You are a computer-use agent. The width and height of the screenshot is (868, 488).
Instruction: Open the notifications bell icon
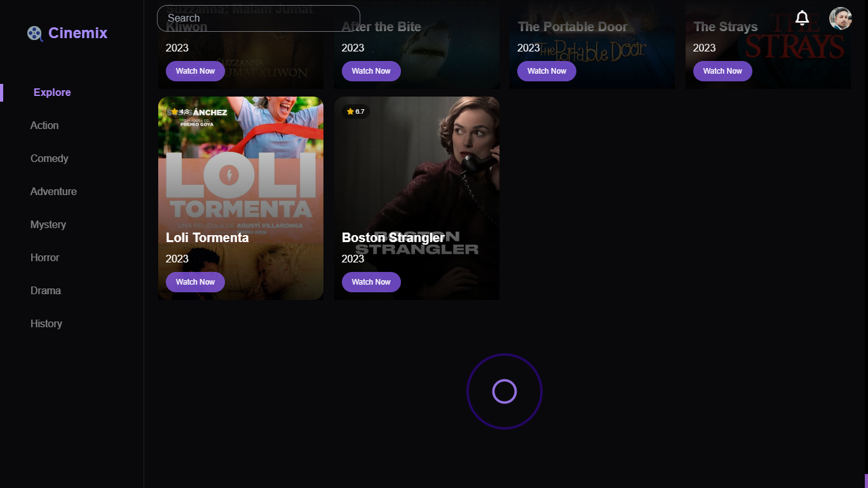803,18
